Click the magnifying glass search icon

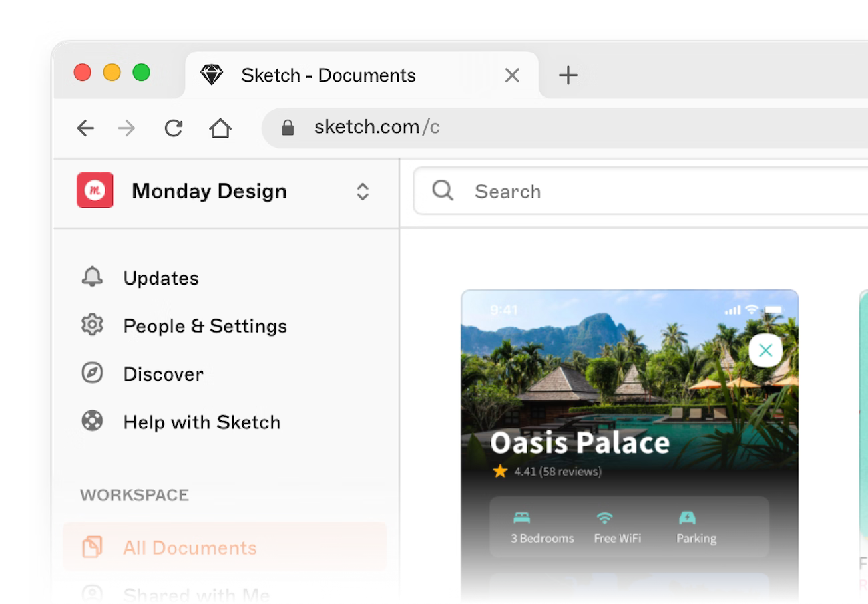[443, 190]
